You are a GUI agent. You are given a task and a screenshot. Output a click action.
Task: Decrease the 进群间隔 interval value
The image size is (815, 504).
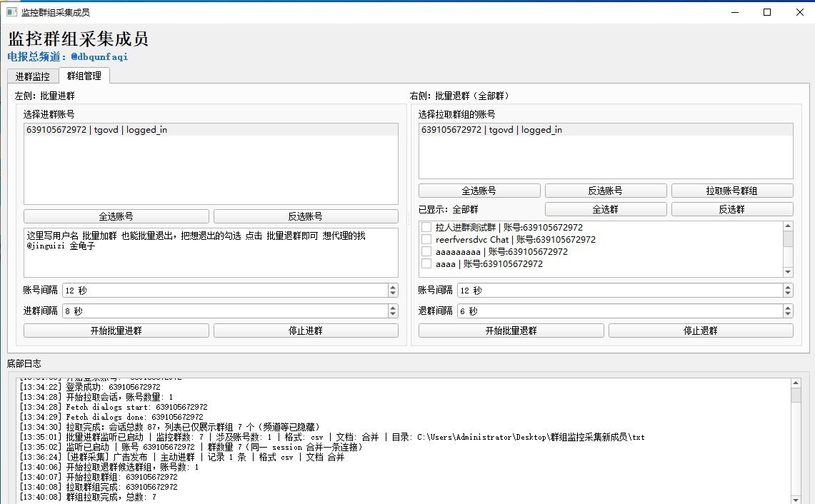pos(392,314)
